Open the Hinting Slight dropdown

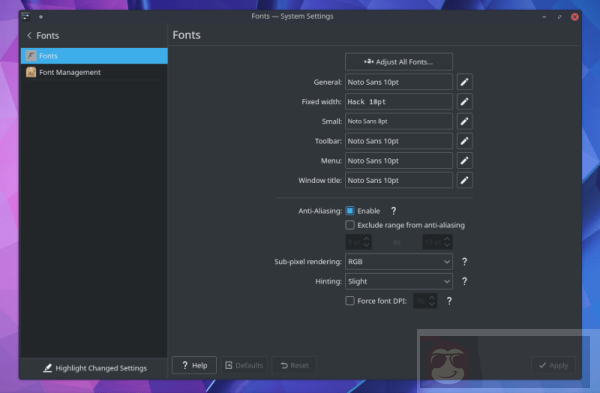399,282
